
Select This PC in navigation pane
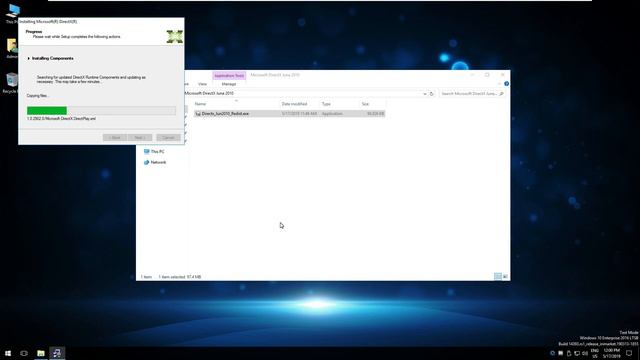coord(154,151)
